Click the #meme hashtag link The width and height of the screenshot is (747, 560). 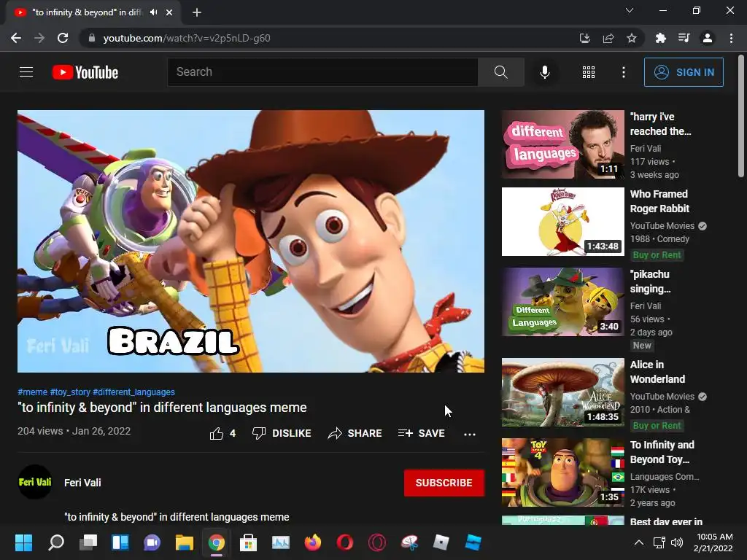(32, 392)
